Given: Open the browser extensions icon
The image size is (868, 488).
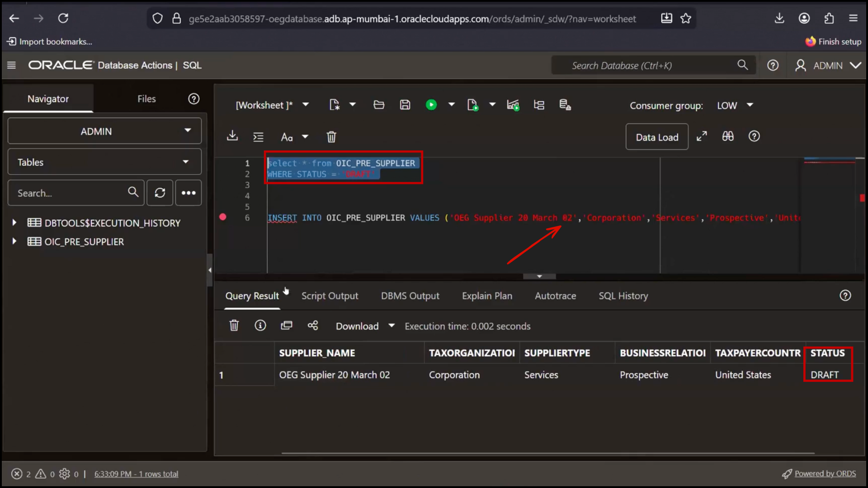Looking at the screenshot, I should tap(829, 19).
